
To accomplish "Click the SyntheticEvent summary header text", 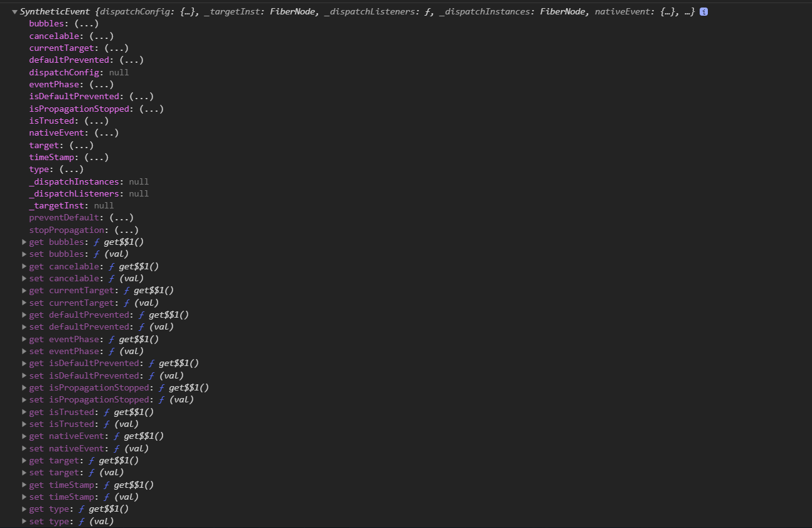I will [x=357, y=12].
